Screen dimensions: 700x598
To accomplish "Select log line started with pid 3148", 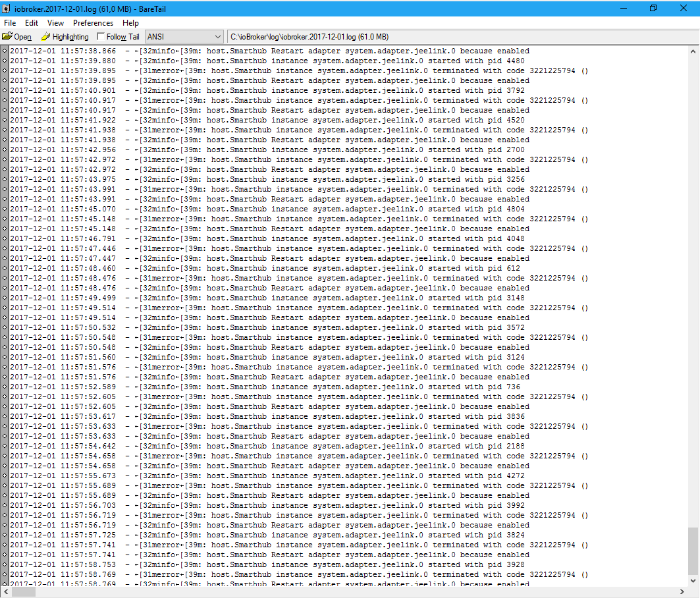I will point(267,298).
